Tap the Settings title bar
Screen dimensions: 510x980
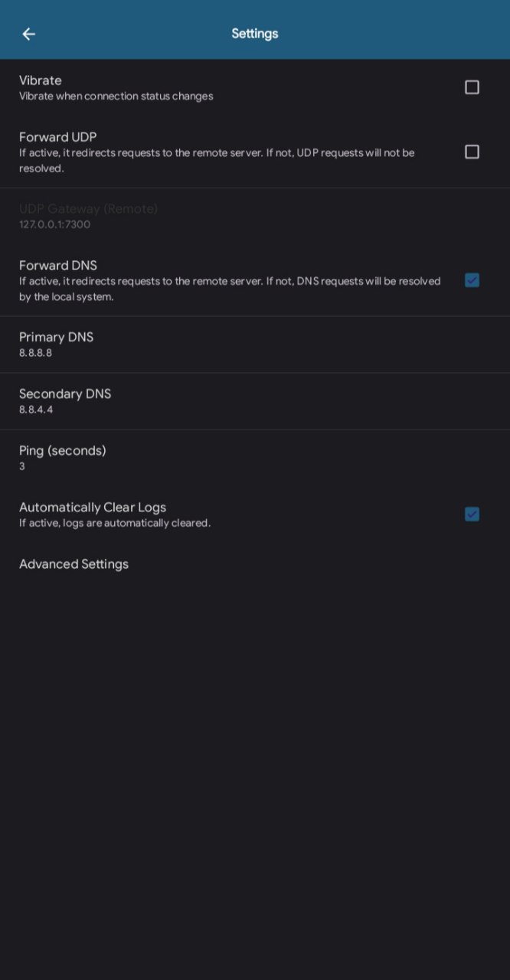coord(255,33)
